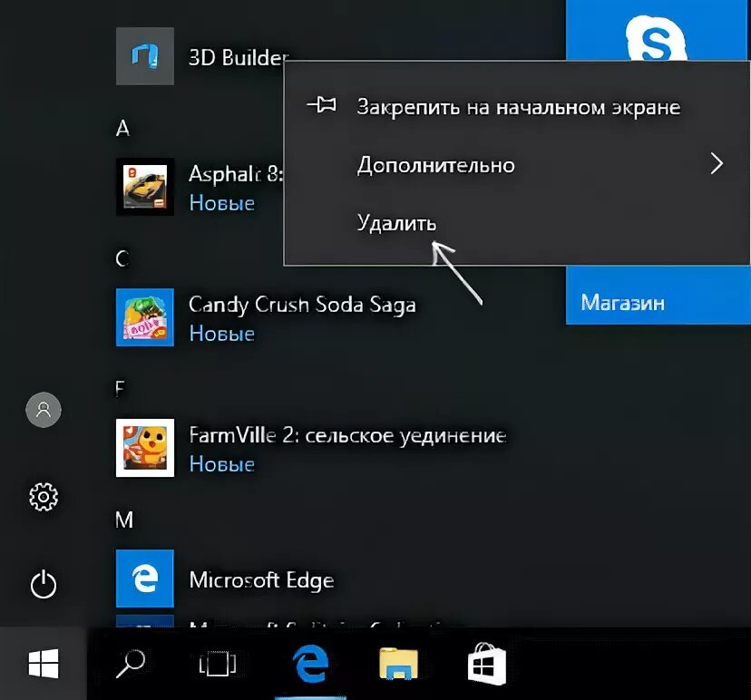This screenshot has height=700, width=751.
Task: Open the FarmVille 2 app icon
Action: (144, 448)
